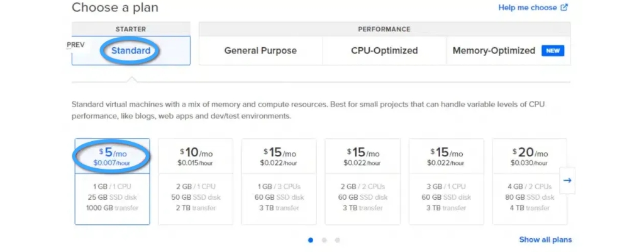Click the external link icon beside Help me choose
This screenshot has width=644, height=252.
pos(564,8)
